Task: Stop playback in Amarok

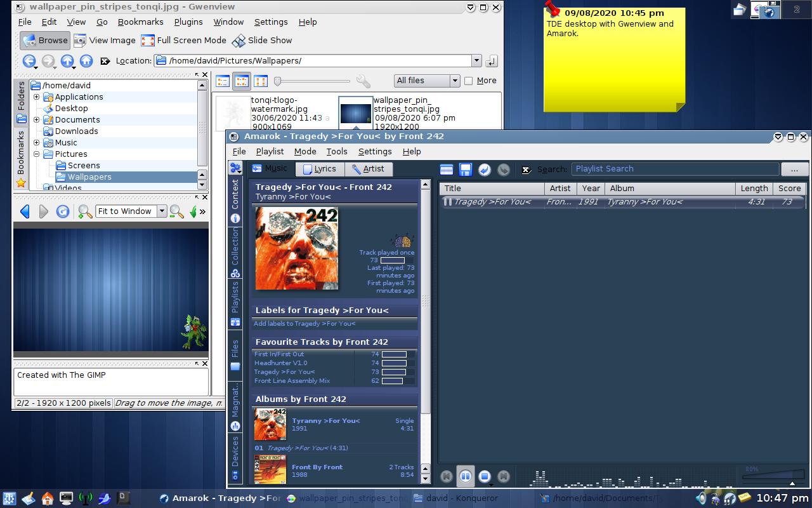Action: (x=485, y=476)
